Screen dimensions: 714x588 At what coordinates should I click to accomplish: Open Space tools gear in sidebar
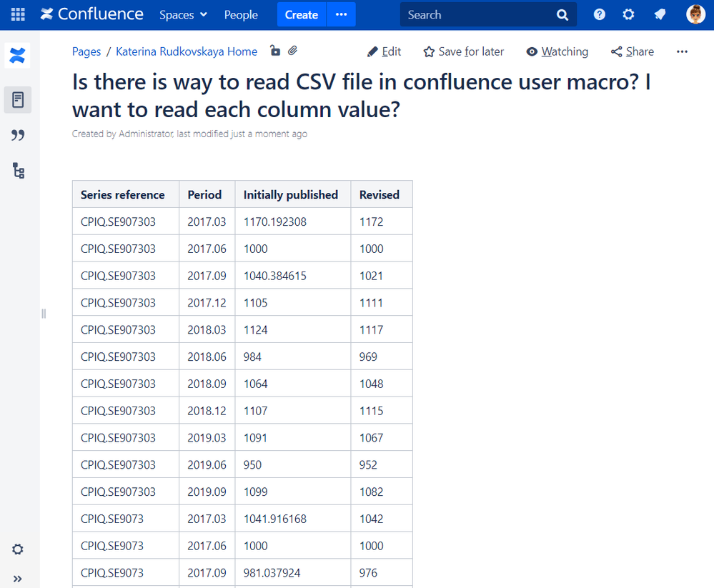coord(17,549)
